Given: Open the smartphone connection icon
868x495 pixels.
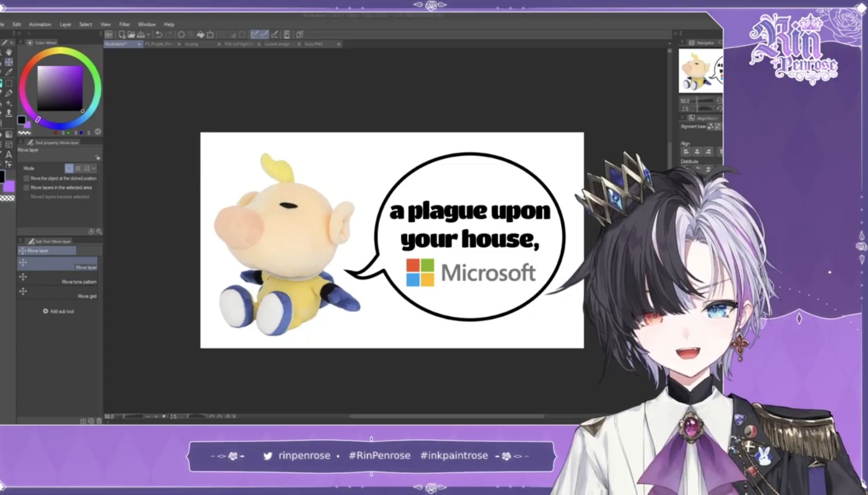Looking at the screenshot, I should point(287,34).
